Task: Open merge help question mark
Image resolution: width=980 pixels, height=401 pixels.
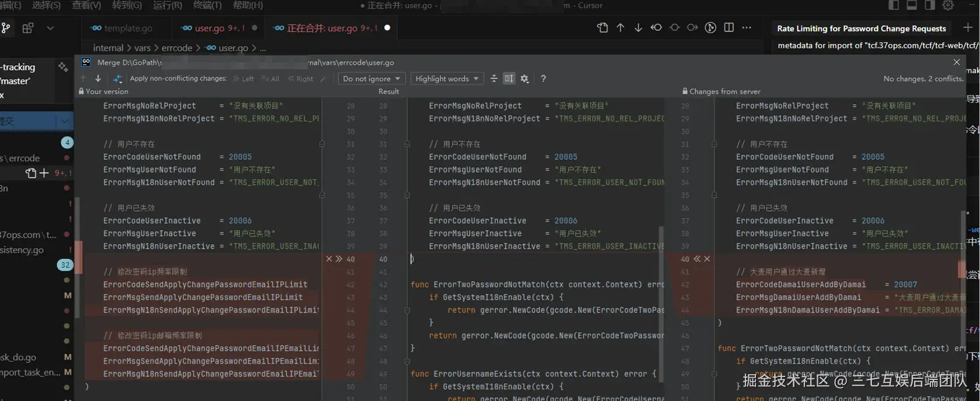Action: click(543, 79)
